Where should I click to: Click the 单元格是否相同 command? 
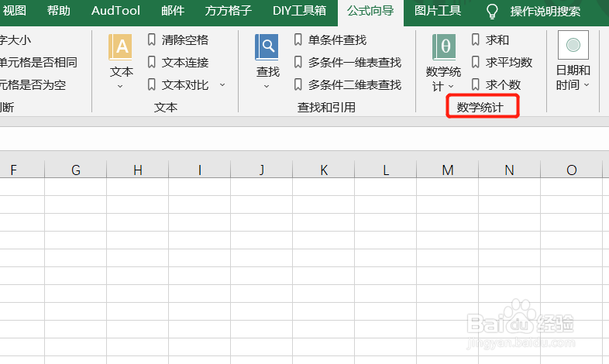point(39,62)
